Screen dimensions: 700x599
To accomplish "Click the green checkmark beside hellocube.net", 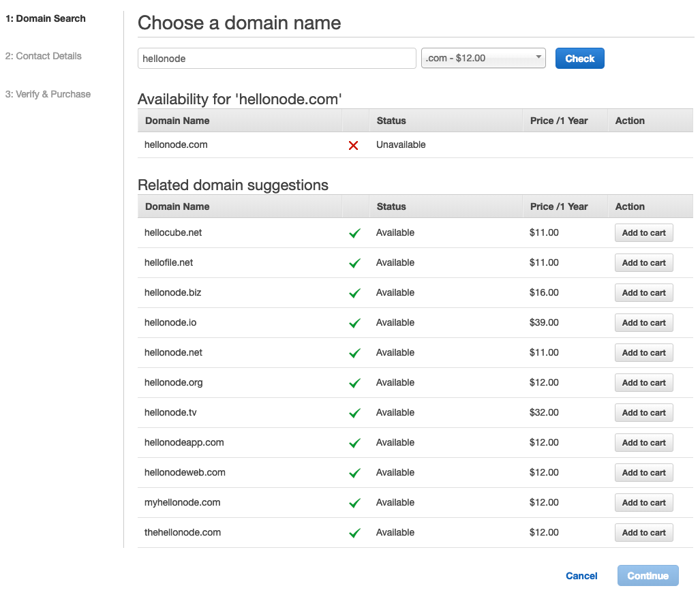I will [x=354, y=232].
